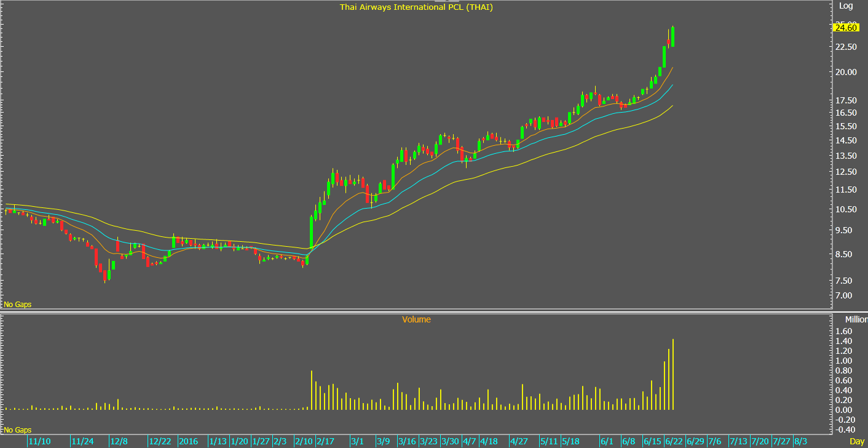Select the 4/7 date marker
Screen dimensions: 868x448
[469, 442]
